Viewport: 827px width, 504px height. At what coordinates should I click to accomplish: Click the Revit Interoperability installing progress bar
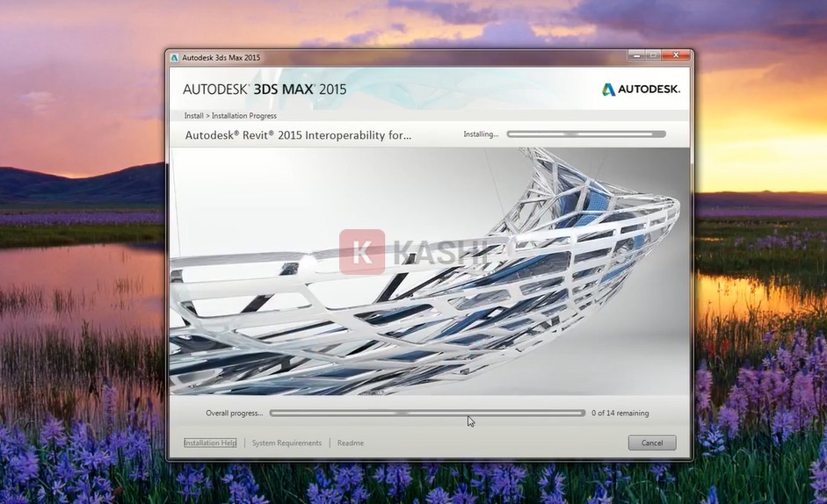(586, 134)
